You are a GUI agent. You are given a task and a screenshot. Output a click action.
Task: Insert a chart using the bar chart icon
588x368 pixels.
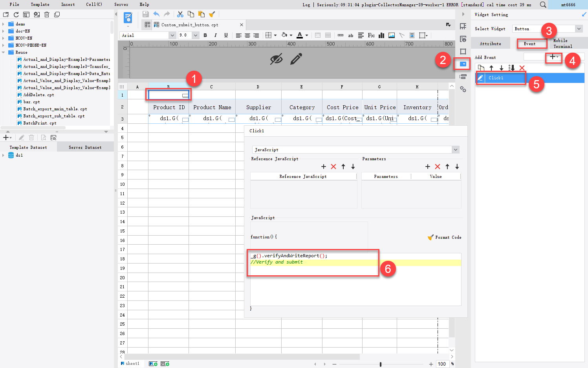point(381,35)
